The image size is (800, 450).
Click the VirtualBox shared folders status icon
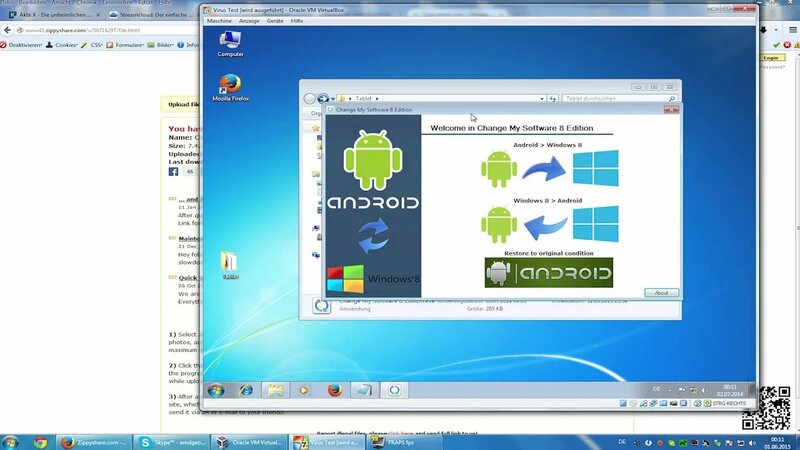(663, 404)
